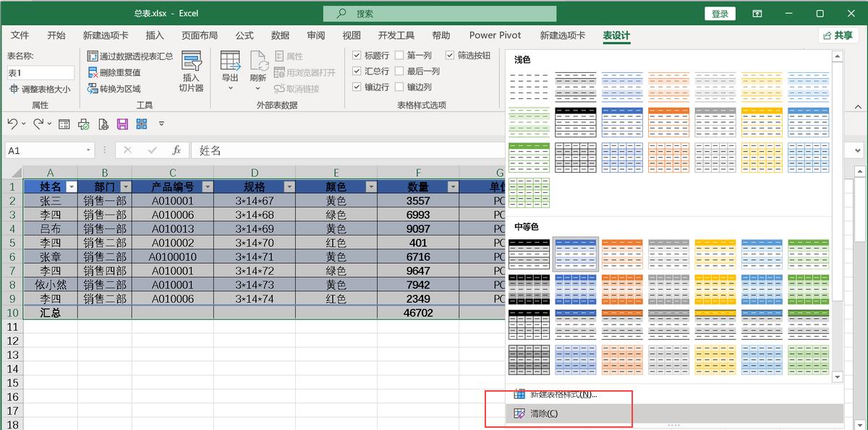Image resolution: width=868 pixels, height=430 pixels.
Task: Open the 部门 column filter dropdown
Action: 125,186
